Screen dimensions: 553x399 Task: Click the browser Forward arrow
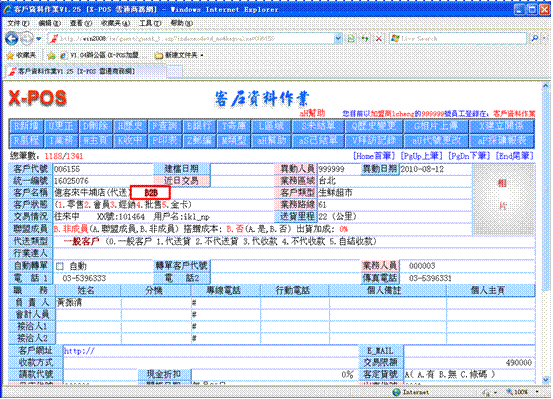[x=27, y=38]
